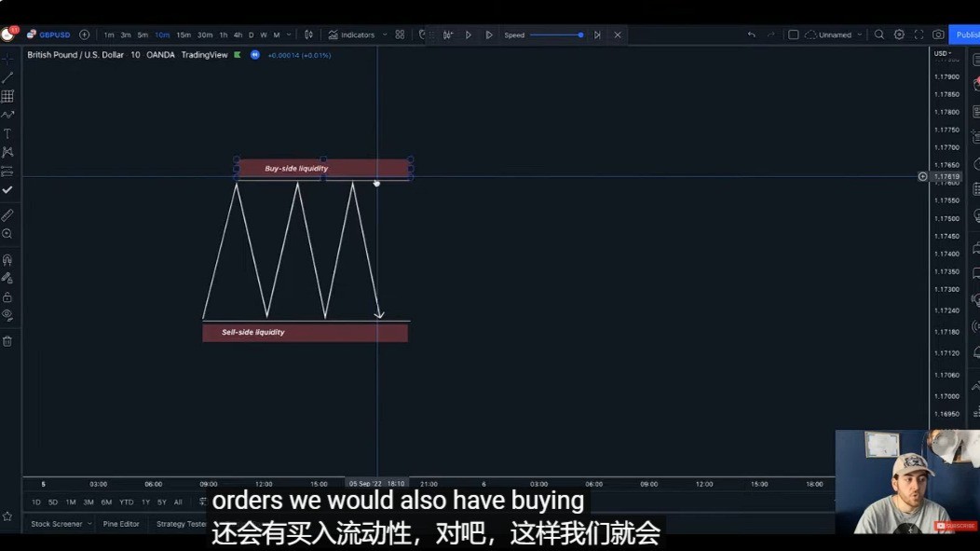The width and height of the screenshot is (980, 551).
Task: Select the text annotation tool
Action: (7, 133)
